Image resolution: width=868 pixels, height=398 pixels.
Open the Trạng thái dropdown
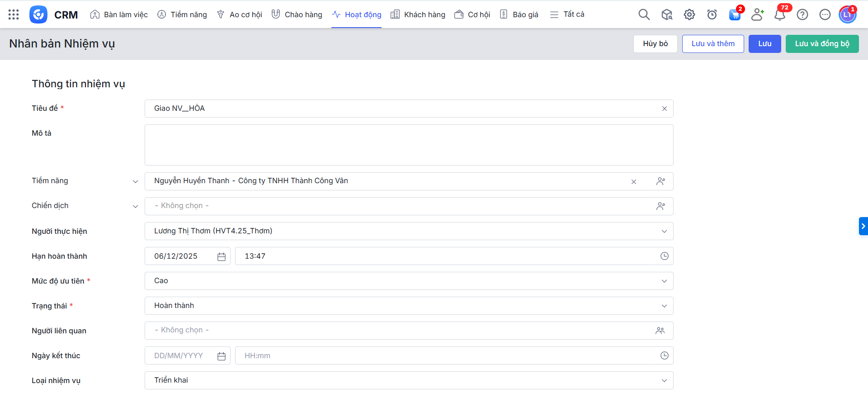664,306
